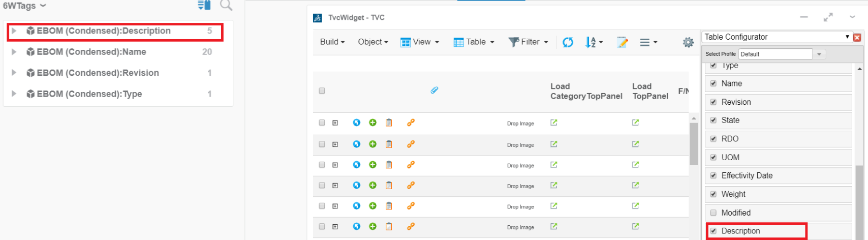Expand the EBOM (Condensed):Name tag
The width and height of the screenshot is (868, 240).
pos(14,52)
